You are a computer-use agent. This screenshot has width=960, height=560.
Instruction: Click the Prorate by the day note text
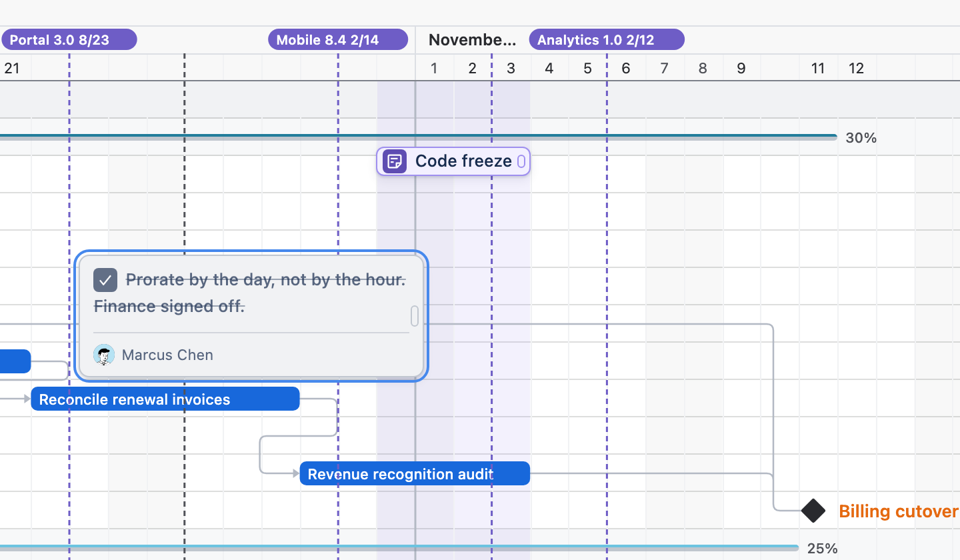pyautogui.click(x=265, y=280)
